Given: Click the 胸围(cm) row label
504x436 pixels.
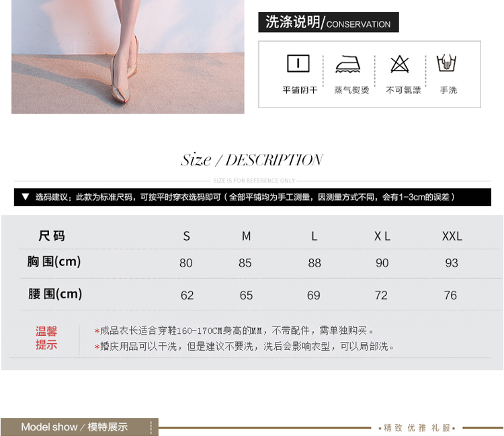Looking at the screenshot, I should [54, 262].
